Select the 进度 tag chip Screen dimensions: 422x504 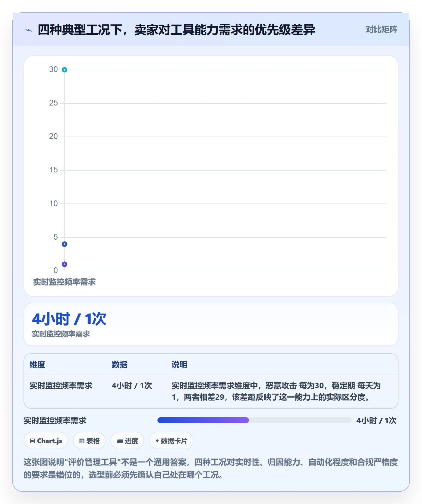[127, 441]
